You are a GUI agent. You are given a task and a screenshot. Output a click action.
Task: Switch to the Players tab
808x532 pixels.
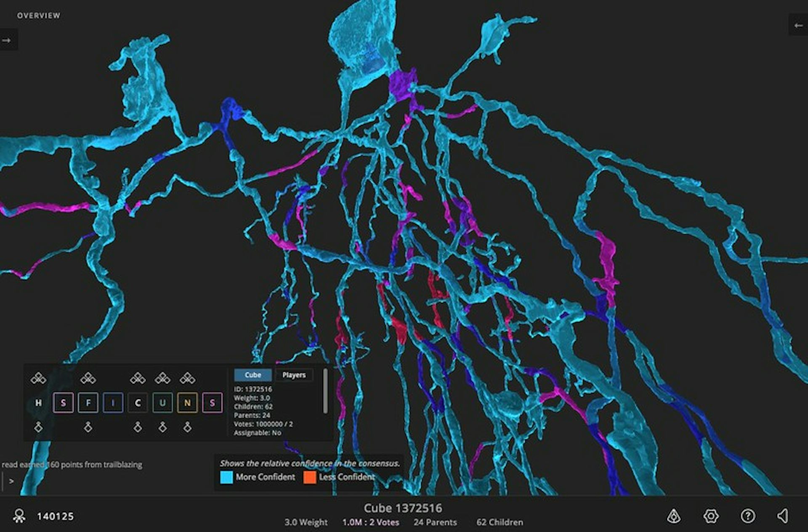(x=294, y=375)
